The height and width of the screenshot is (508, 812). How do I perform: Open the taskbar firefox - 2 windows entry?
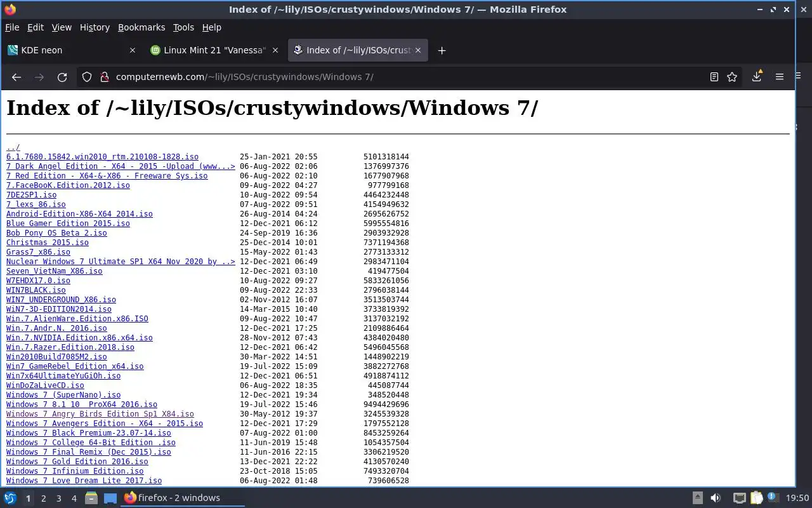pyautogui.click(x=184, y=498)
